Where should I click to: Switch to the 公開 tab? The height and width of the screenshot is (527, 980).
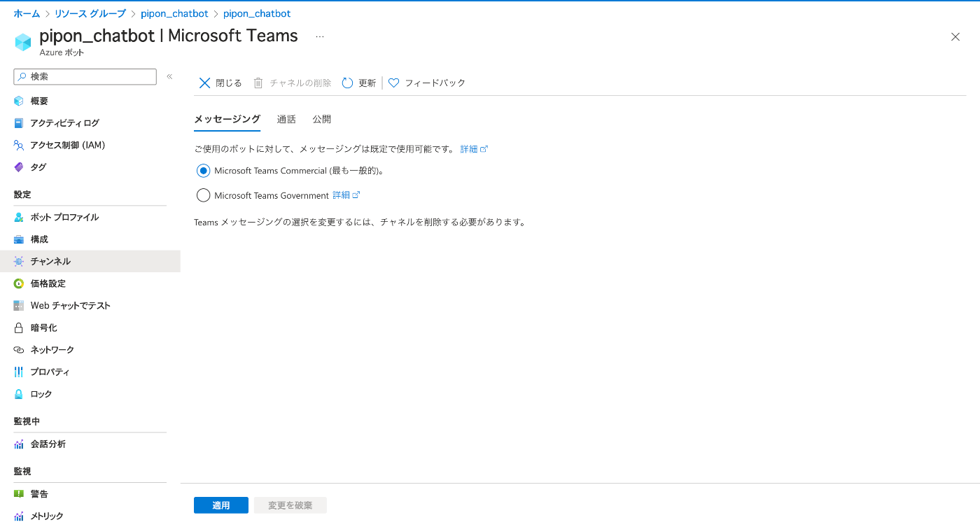(x=322, y=119)
